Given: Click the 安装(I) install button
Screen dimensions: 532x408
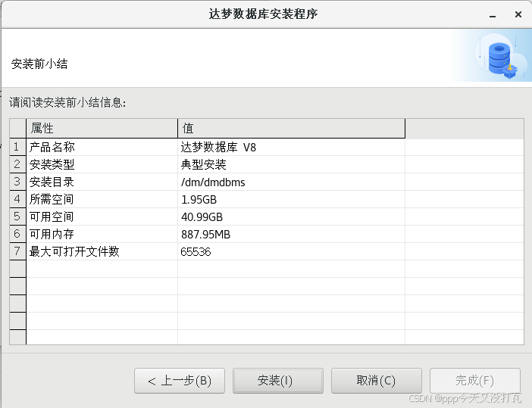Looking at the screenshot, I should (x=278, y=381).
